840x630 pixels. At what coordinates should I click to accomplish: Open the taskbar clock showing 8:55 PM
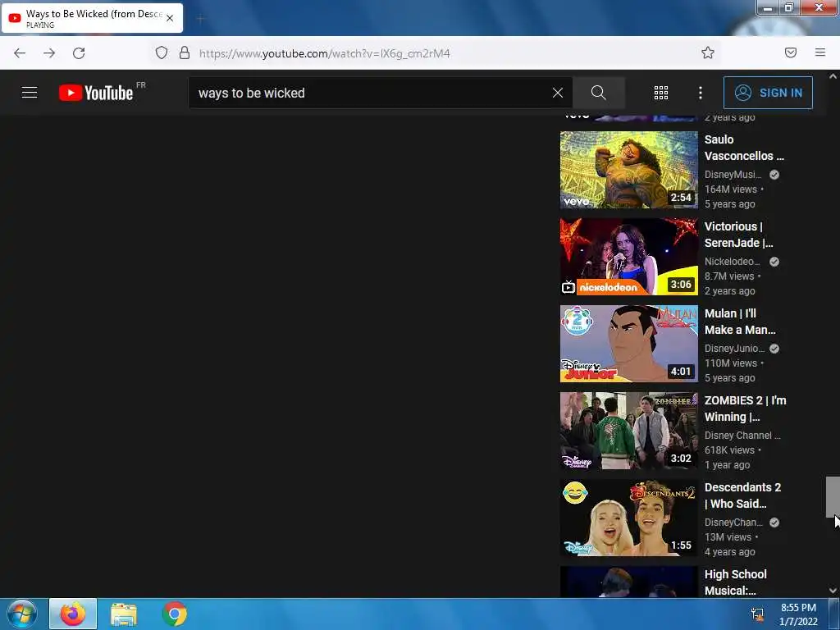coord(798,614)
